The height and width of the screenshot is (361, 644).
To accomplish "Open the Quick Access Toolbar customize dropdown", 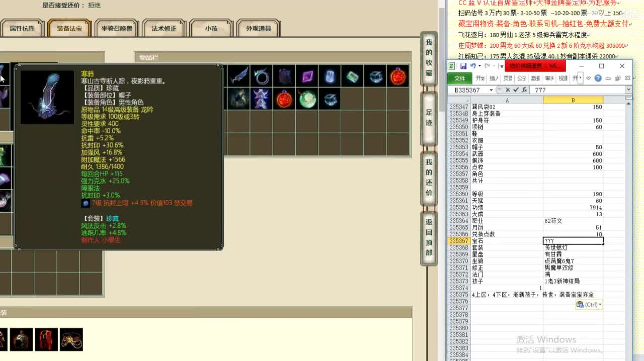I will (501, 66).
